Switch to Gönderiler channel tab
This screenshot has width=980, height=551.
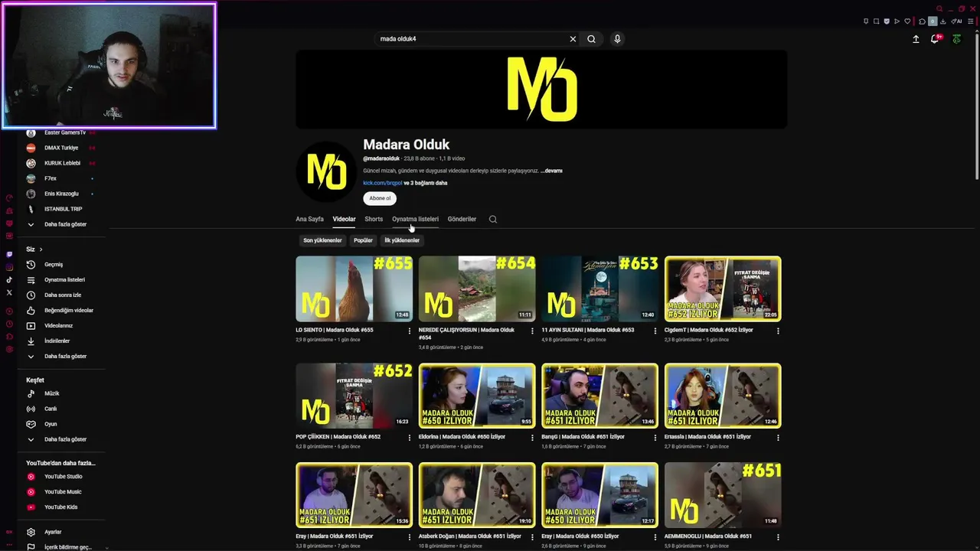coord(462,220)
